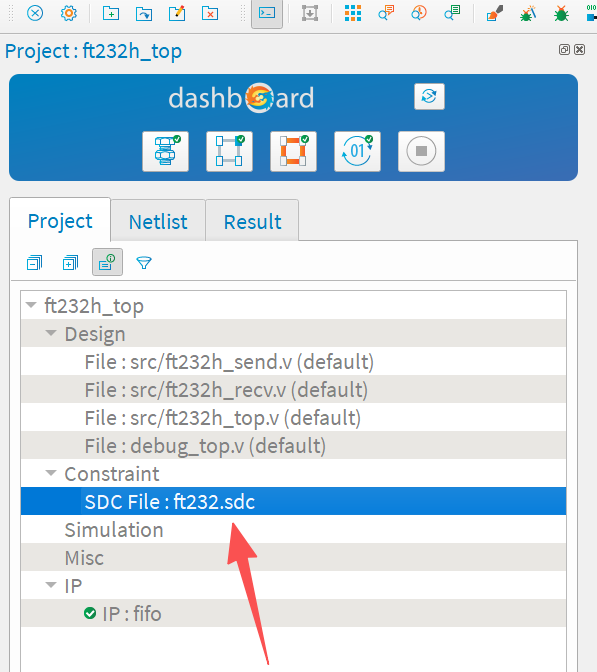
Task: Select file debug_top.v
Action: coord(293,445)
